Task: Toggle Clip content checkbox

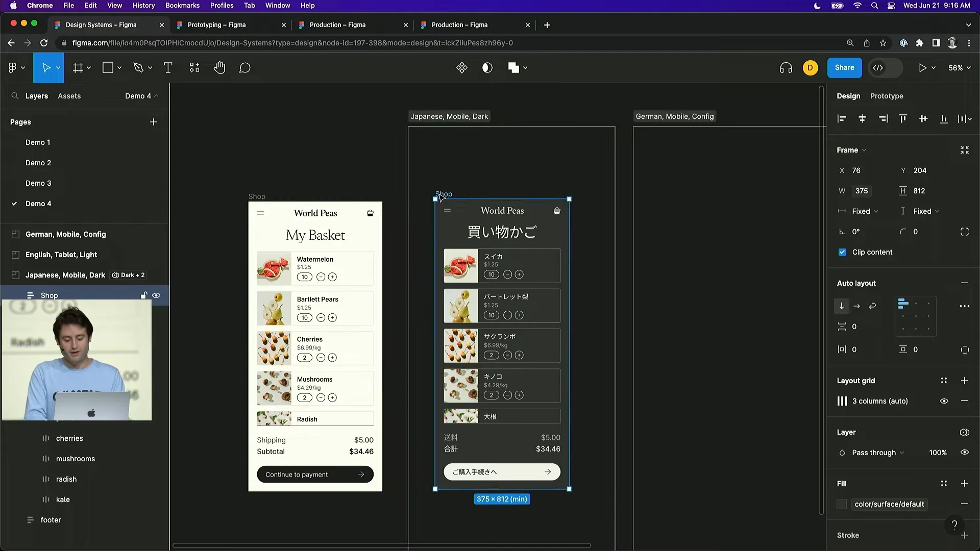Action: pos(842,252)
